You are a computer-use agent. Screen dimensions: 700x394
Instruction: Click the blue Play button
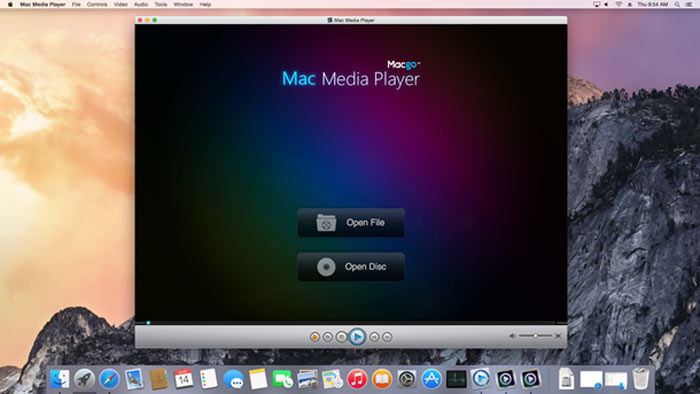357,337
